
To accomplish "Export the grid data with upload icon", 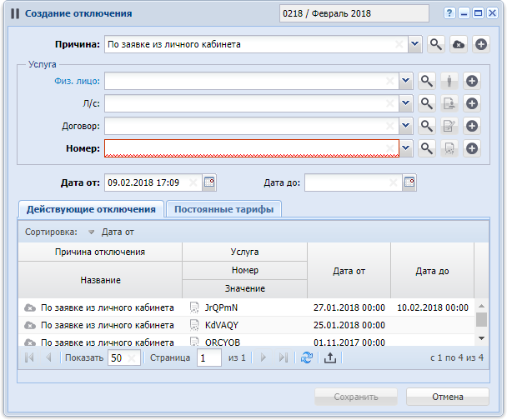I will (x=330, y=357).
